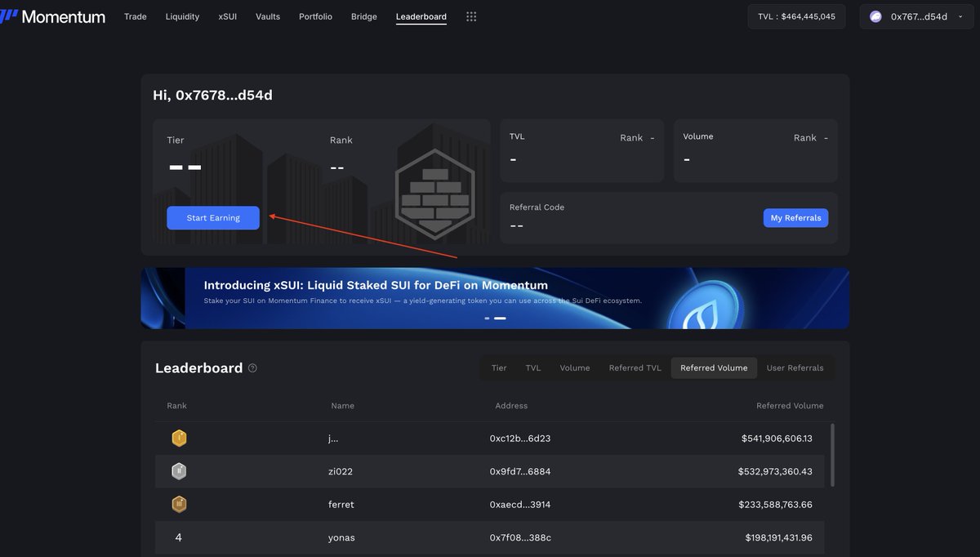Expand the wallet address dropdown
This screenshot has width=980, height=557.
click(x=960, y=16)
